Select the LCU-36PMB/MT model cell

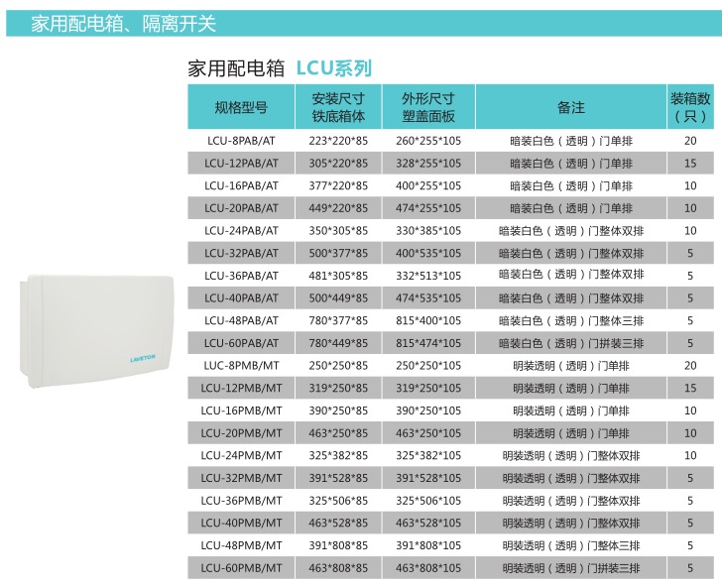(241, 501)
